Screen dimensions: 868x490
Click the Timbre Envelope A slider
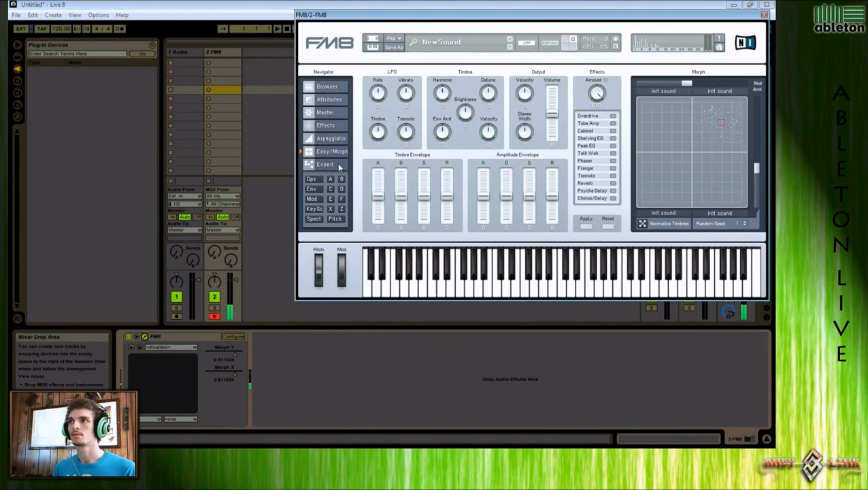[x=378, y=195]
